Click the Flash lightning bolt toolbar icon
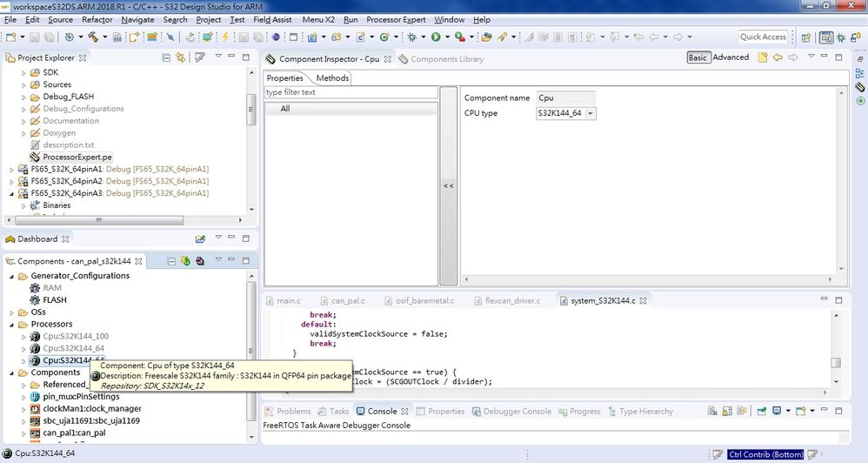Viewport: 868px width, 463px height. coord(225,37)
